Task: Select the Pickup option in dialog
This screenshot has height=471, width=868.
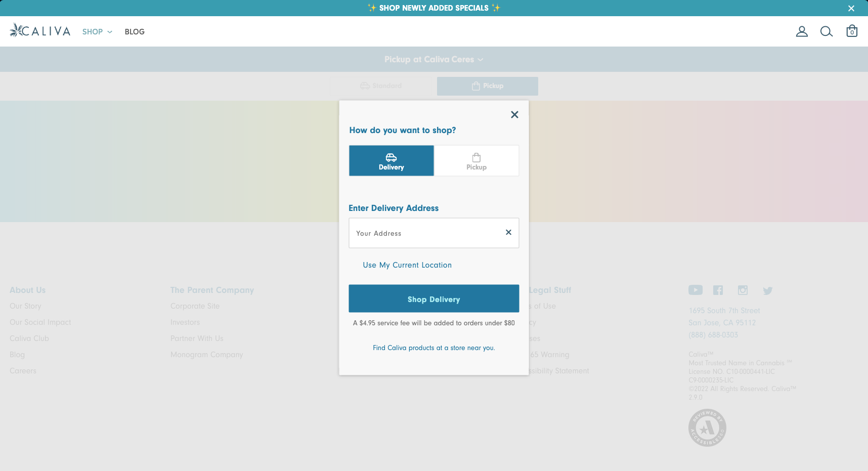Action: pyautogui.click(x=476, y=161)
